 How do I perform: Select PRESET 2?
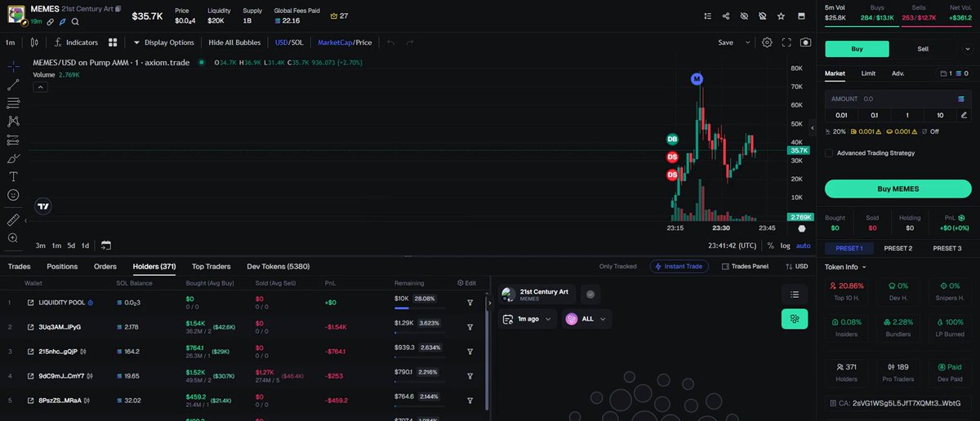(898, 248)
